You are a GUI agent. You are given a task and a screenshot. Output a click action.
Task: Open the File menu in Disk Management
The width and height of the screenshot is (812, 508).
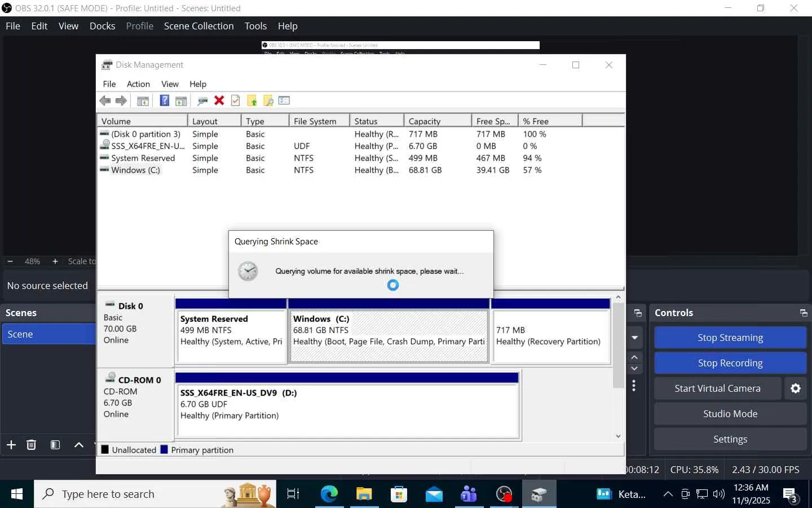[x=109, y=84]
